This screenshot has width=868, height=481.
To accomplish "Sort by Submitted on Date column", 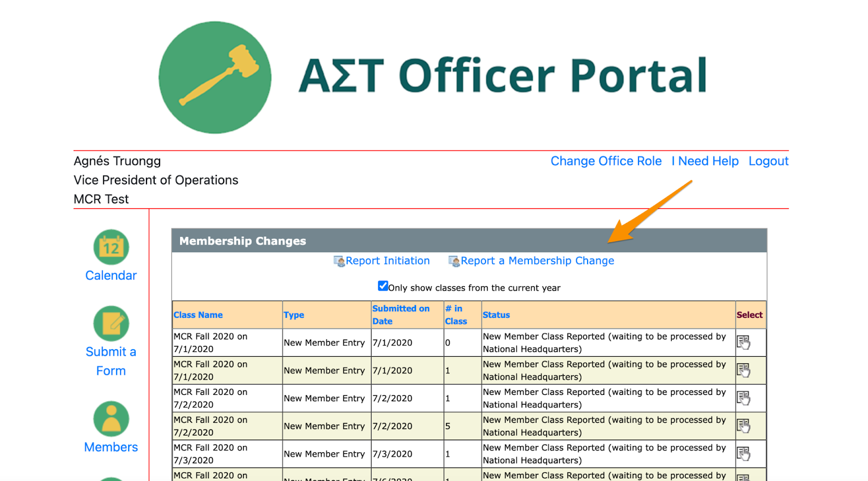I will pyautogui.click(x=401, y=315).
